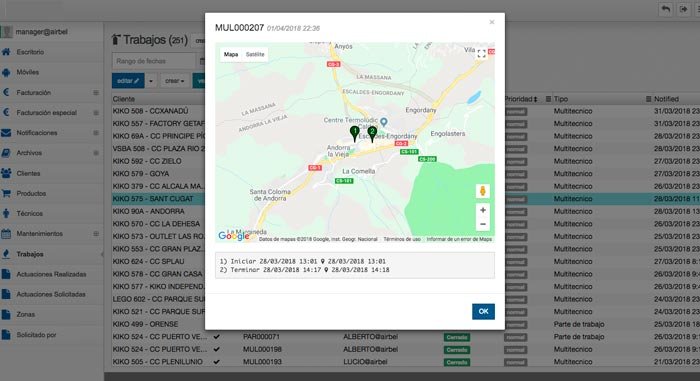This screenshot has height=381, width=700.
Task: Click the Escritorio home icon
Action: (6, 52)
